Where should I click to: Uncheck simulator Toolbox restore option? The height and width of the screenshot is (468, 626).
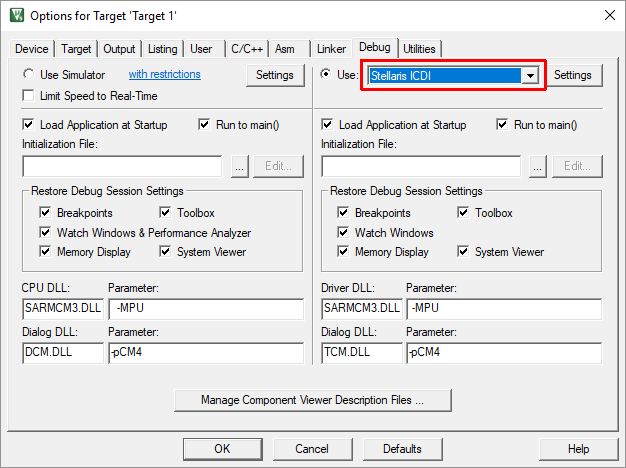[165, 212]
